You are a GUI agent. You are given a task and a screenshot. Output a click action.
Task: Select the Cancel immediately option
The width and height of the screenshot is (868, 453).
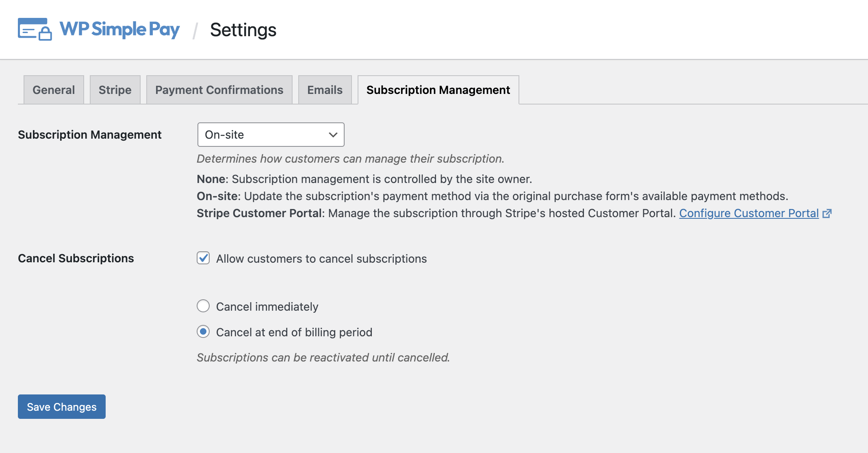tap(203, 306)
